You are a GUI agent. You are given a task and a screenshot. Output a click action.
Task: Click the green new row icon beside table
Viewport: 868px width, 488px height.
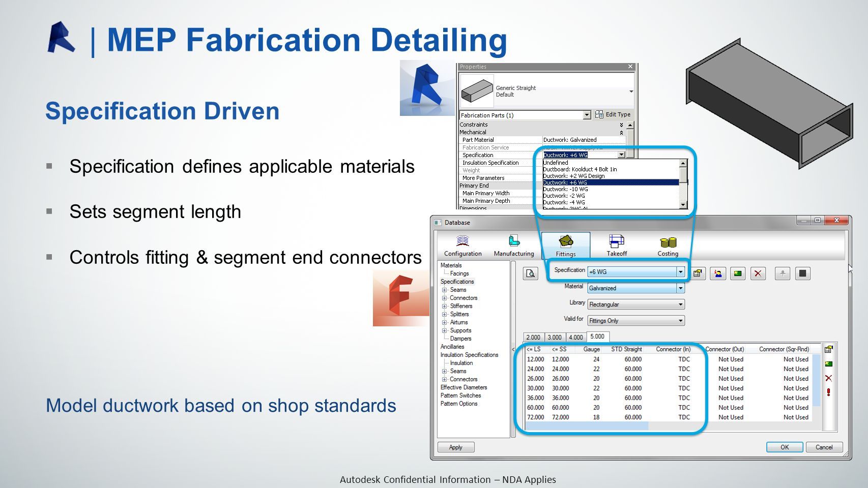(829, 363)
